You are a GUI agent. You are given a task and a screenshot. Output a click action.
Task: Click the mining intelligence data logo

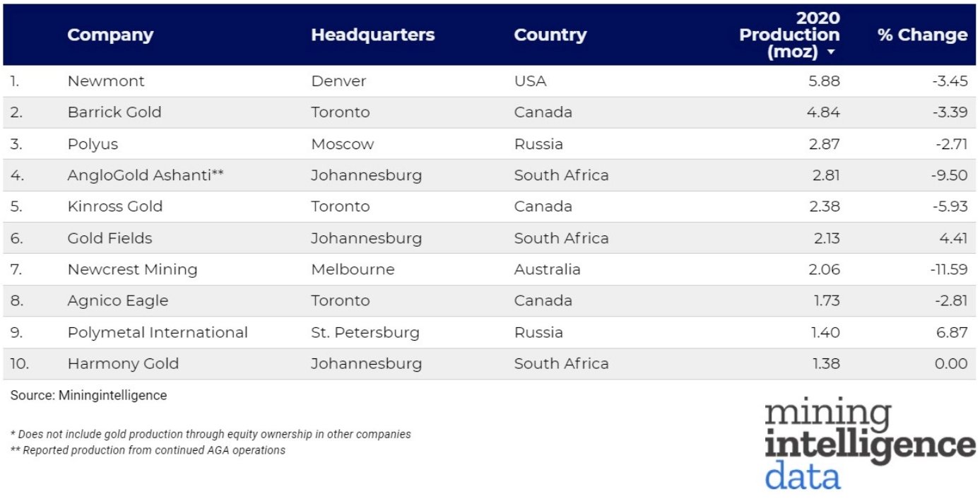pyautogui.click(x=869, y=445)
